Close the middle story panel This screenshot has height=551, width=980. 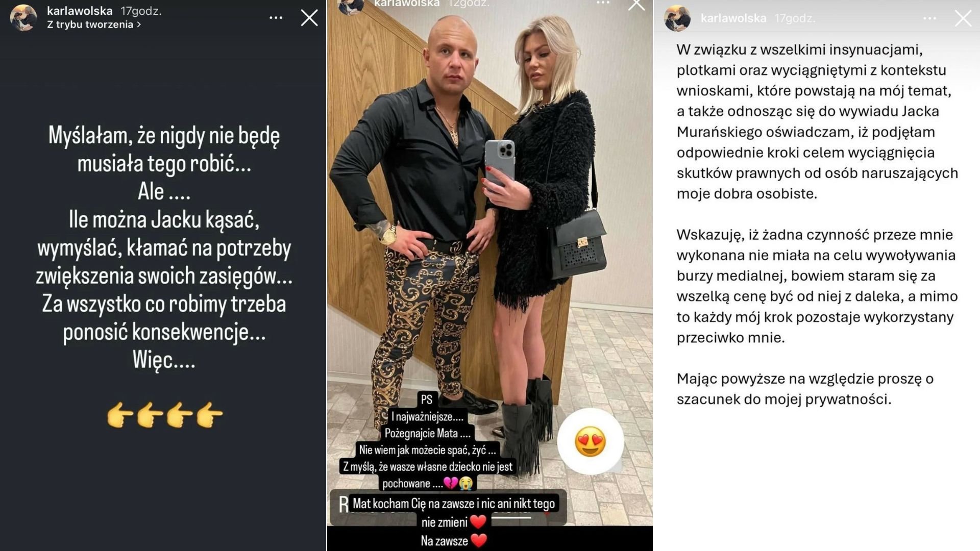pyautogui.click(x=636, y=5)
